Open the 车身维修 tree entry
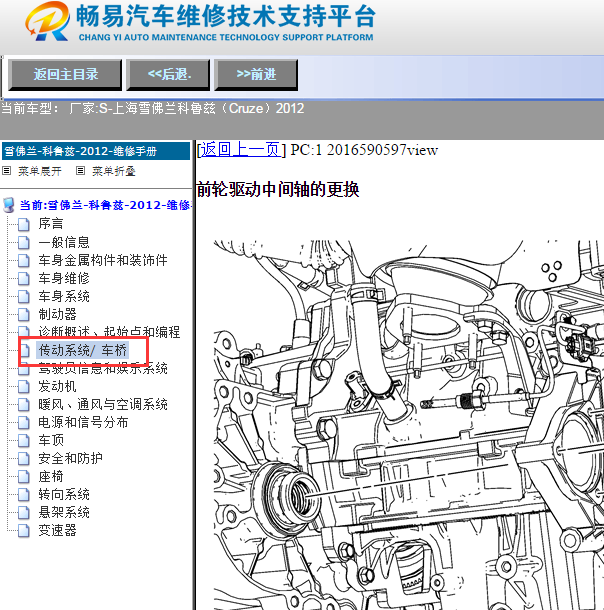The image size is (604, 610). (x=64, y=278)
